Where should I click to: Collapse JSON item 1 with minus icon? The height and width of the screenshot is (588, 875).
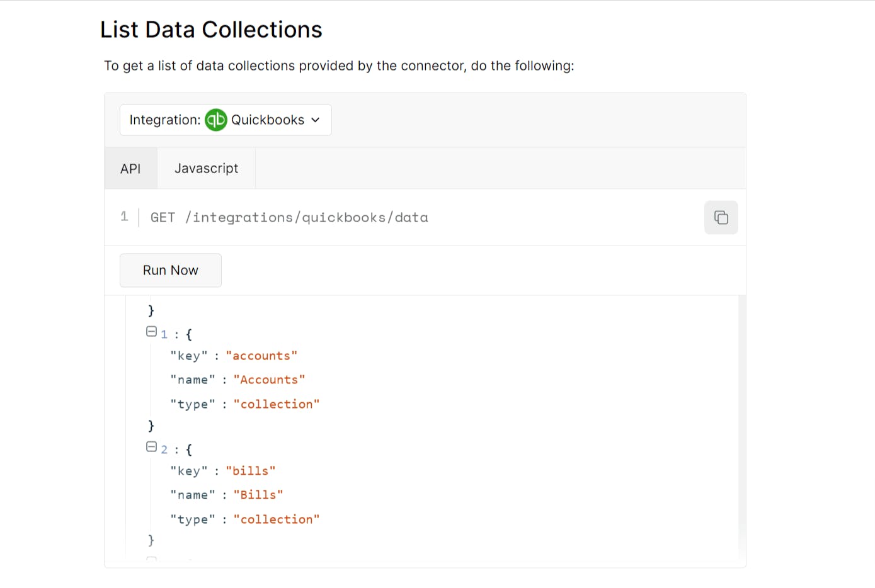tap(151, 332)
